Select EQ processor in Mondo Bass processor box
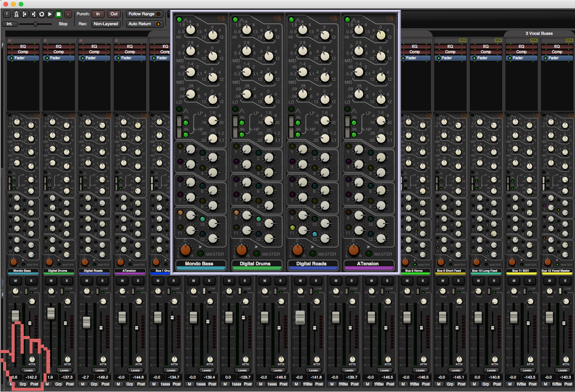The width and height of the screenshot is (575, 392). (23, 46)
